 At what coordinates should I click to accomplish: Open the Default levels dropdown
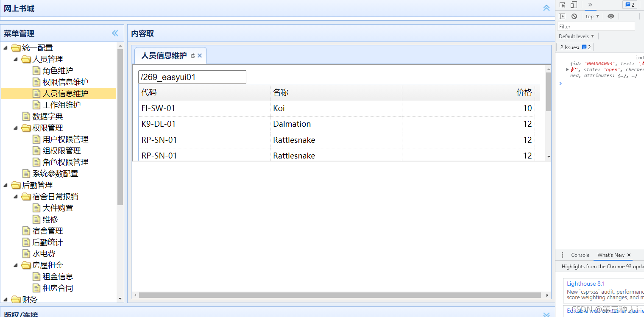576,36
